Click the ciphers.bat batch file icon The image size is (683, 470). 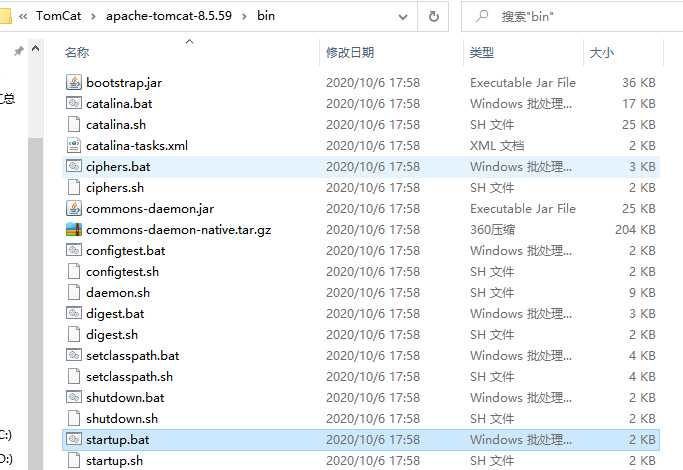coord(74,166)
